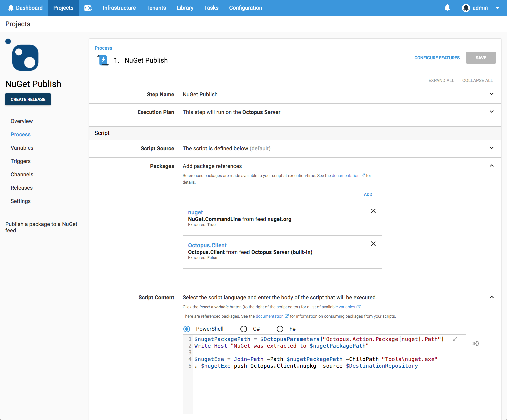Screen dimensions: 507x420
Task: Remove the Octopus.Client package reference
Action: [373, 244]
